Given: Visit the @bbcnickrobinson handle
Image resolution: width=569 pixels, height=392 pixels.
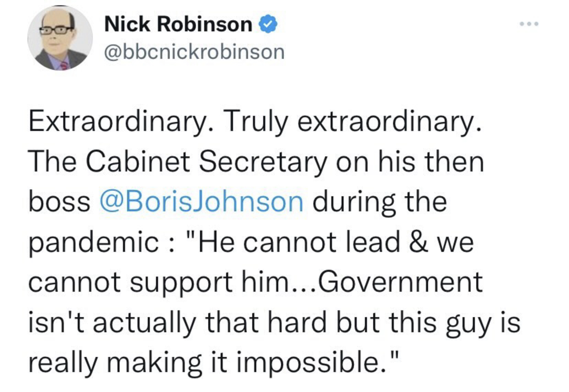Looking at the screenshot, I should click(194, 52).
